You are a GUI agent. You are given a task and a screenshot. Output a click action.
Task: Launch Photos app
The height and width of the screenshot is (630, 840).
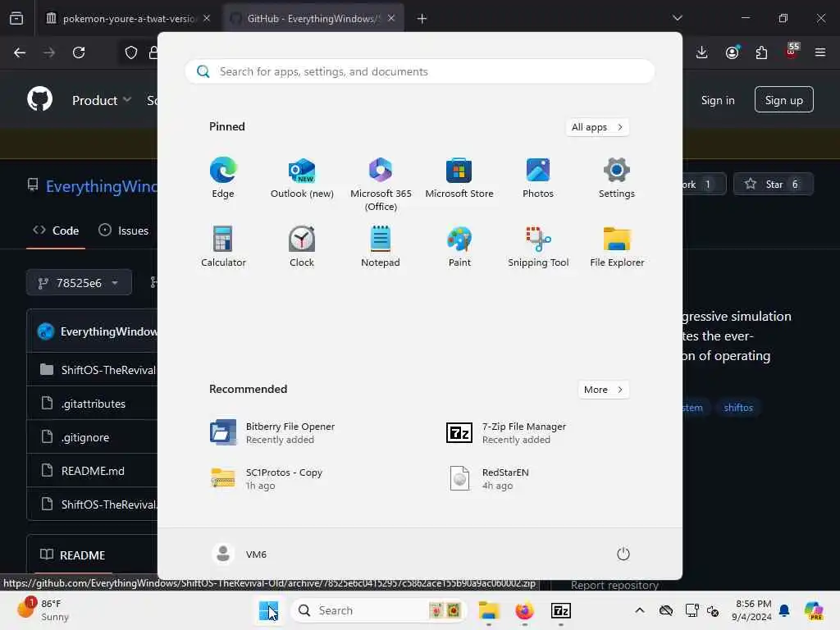[538, 178]
